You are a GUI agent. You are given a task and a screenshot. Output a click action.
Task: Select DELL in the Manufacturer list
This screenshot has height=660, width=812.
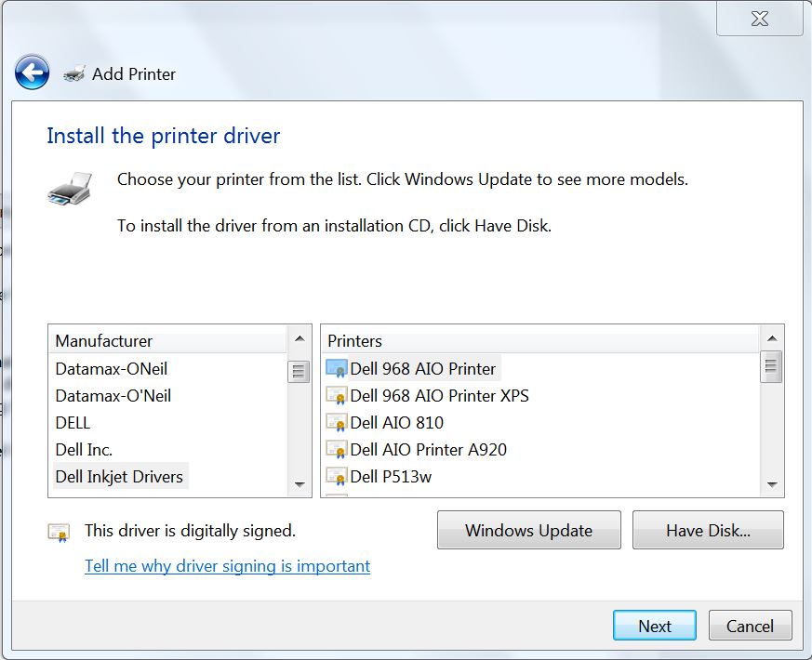click(73, 422)
